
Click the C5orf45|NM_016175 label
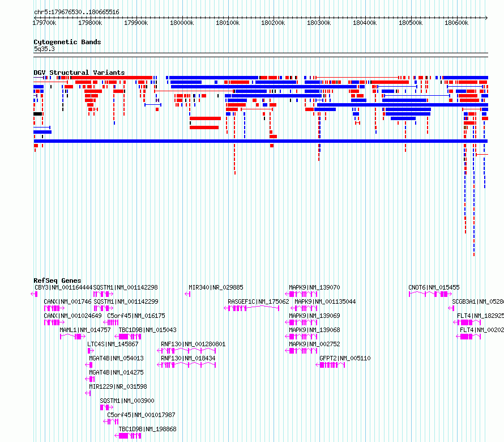136,316
